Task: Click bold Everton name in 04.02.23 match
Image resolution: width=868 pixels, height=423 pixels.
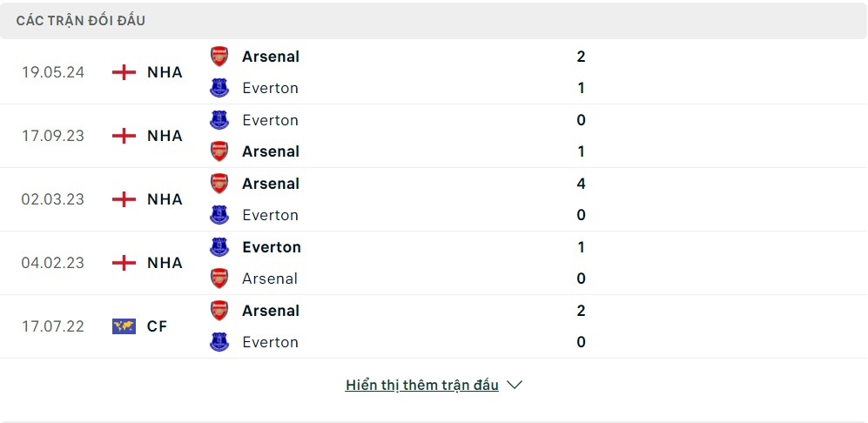Action: click(272, 247)
